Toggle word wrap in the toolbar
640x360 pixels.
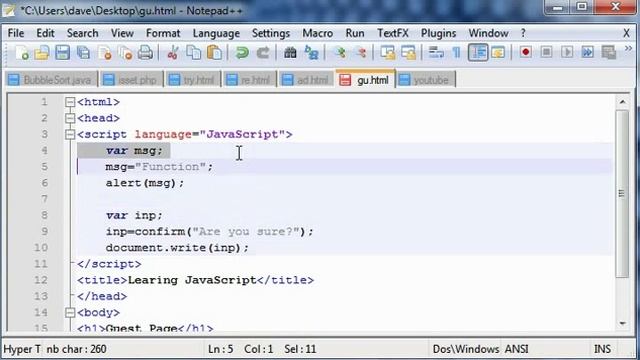pos(436,53)
